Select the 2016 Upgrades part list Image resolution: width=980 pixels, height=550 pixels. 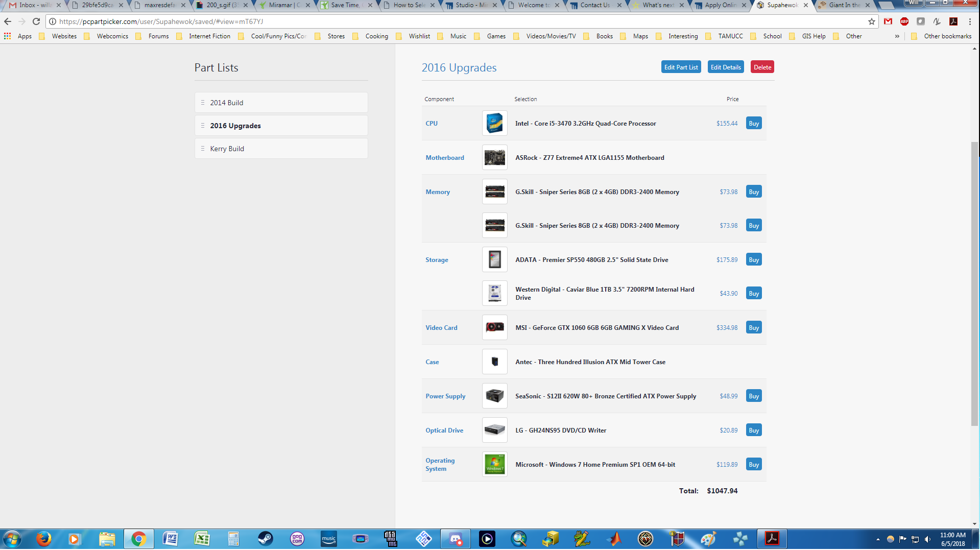tap(281, 126)
